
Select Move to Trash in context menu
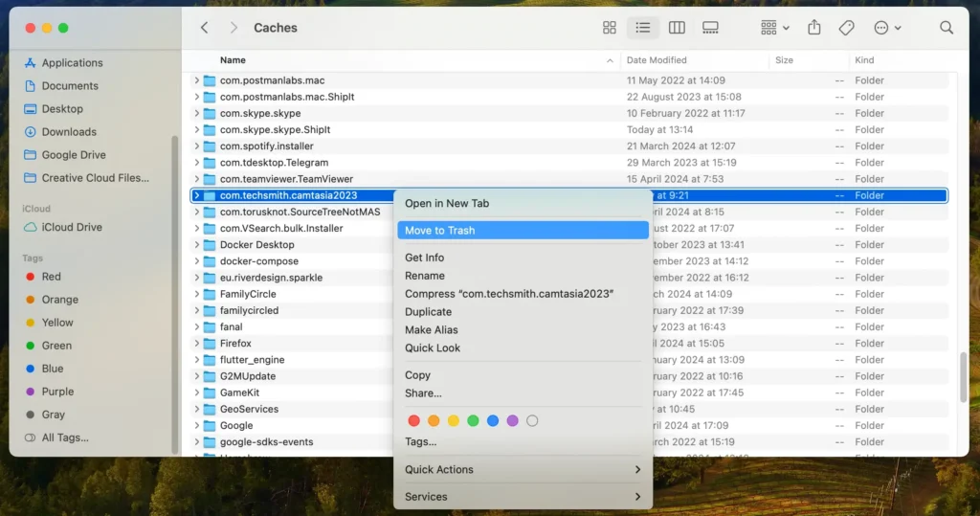click(x=523, y=230)
